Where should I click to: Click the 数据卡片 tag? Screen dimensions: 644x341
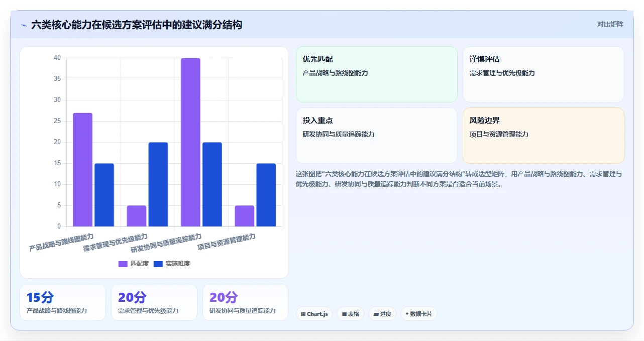coord(419,314)
